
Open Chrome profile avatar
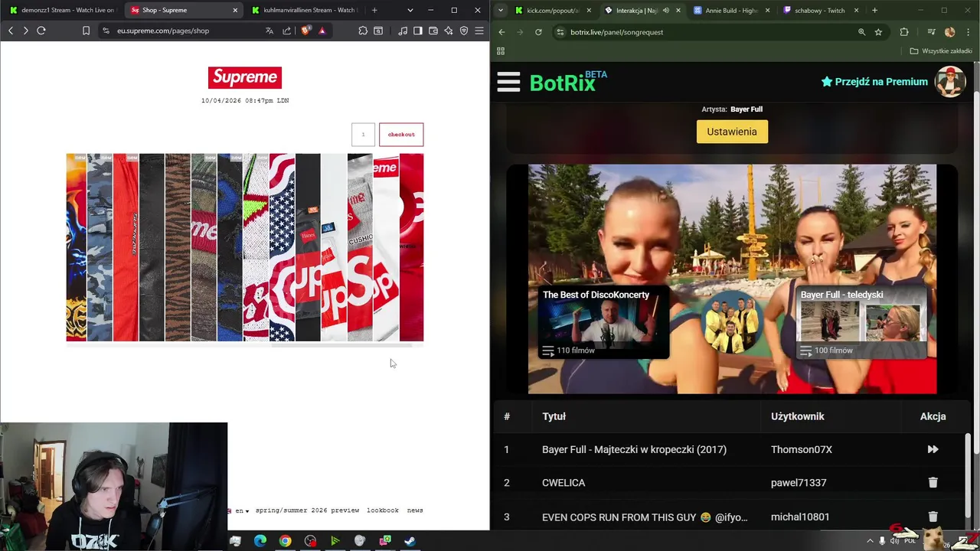pyautogui.click(x=950, y=32)
